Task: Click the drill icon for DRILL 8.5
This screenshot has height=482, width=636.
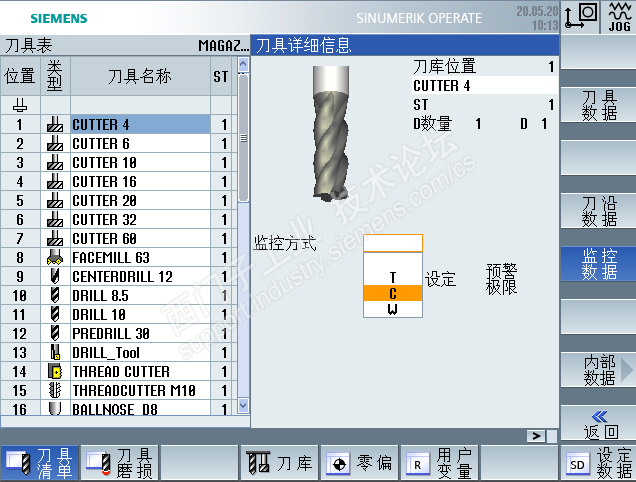Action: pos(55,295)
